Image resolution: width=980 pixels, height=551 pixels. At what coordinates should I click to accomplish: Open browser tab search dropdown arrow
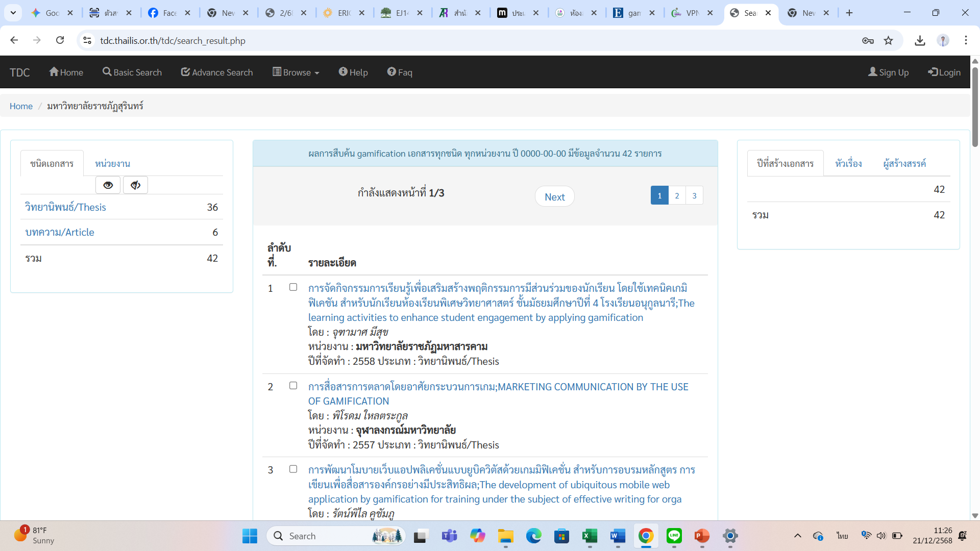click(13, 13)
